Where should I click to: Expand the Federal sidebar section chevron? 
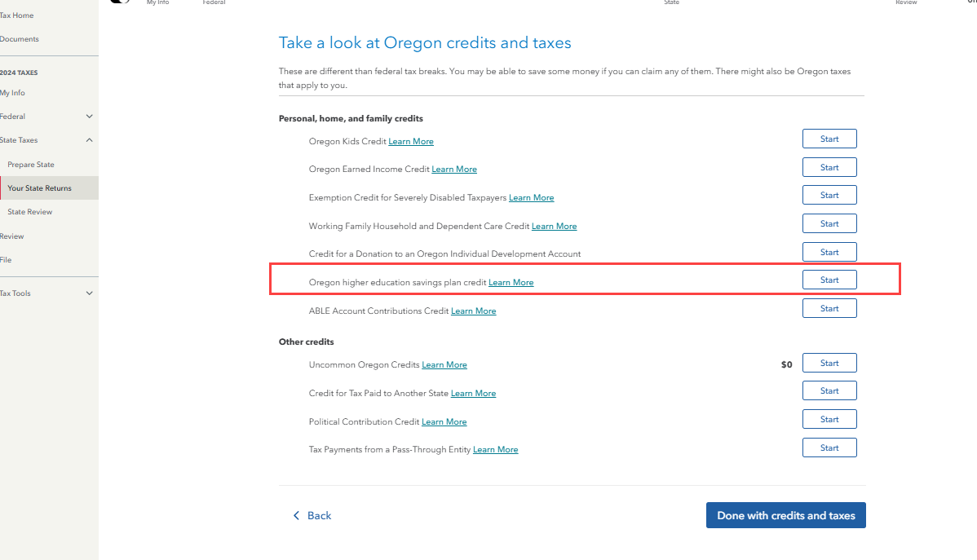click(89, 117)
